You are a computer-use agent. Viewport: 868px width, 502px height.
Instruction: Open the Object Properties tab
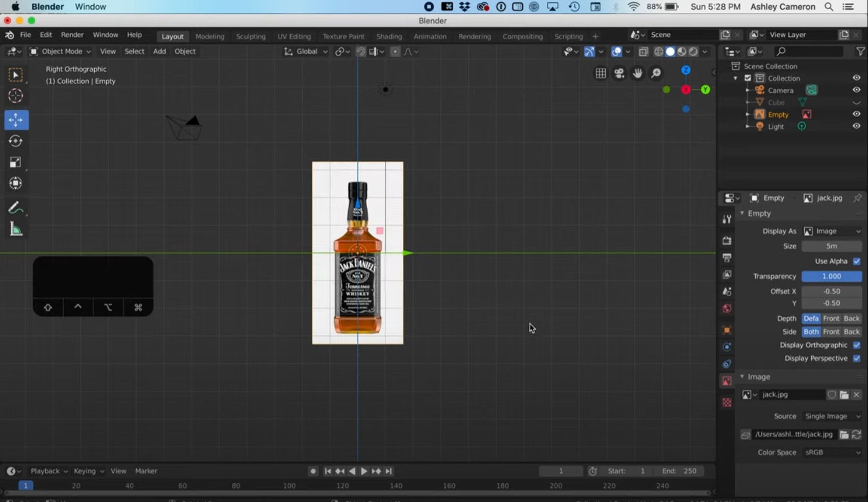727,330
